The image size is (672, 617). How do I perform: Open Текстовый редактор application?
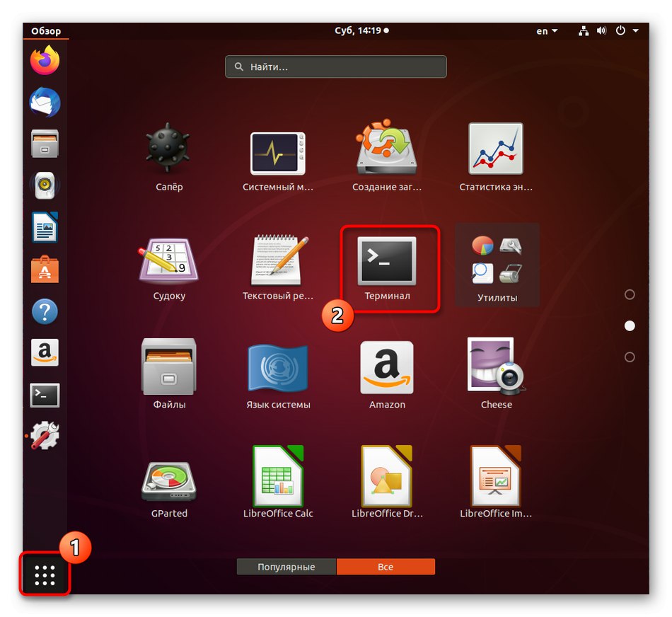tap(278, 268)
